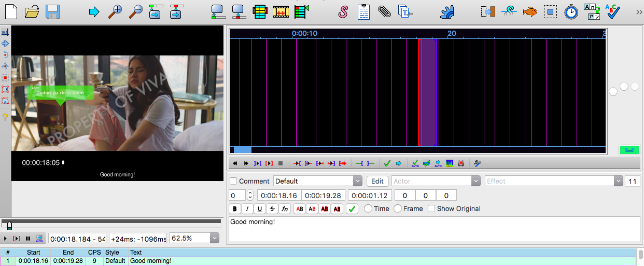The image size is (644, 266).
Task: Open the Default style dropdown
Action: (x=357, y=181)
